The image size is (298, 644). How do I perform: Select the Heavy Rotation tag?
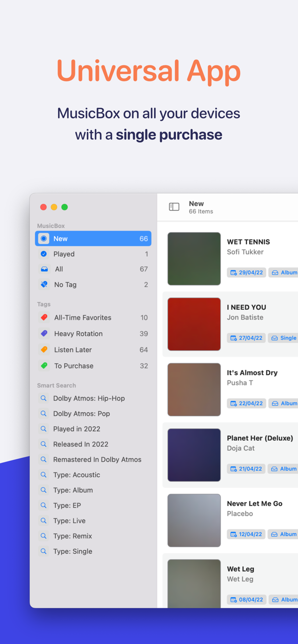93,333
